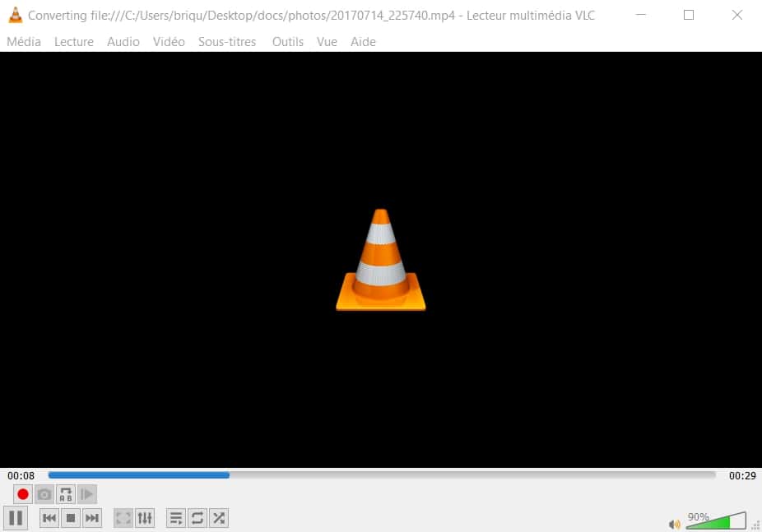The height and width of the screenshot is (532, 762).
Task: Mute audio via speaker icon
Action: pos(674,525)
